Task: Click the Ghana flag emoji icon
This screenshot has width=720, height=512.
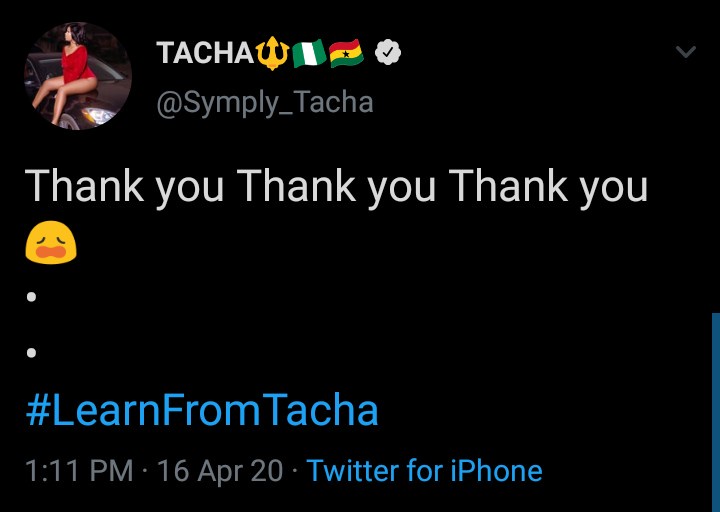Action: tap(346, 53)
